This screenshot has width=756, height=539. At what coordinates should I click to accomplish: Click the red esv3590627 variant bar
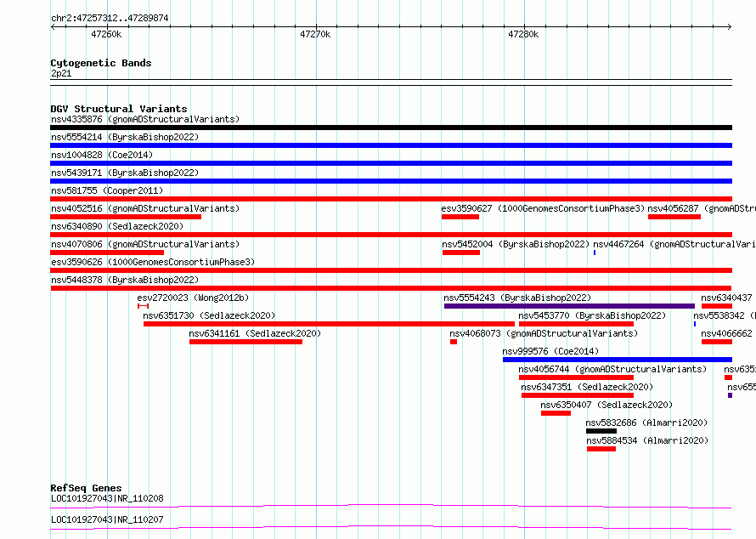pos(460,217)
